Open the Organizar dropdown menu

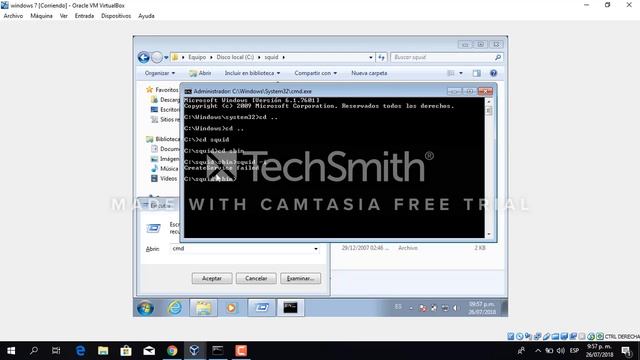tap(160, 73)
